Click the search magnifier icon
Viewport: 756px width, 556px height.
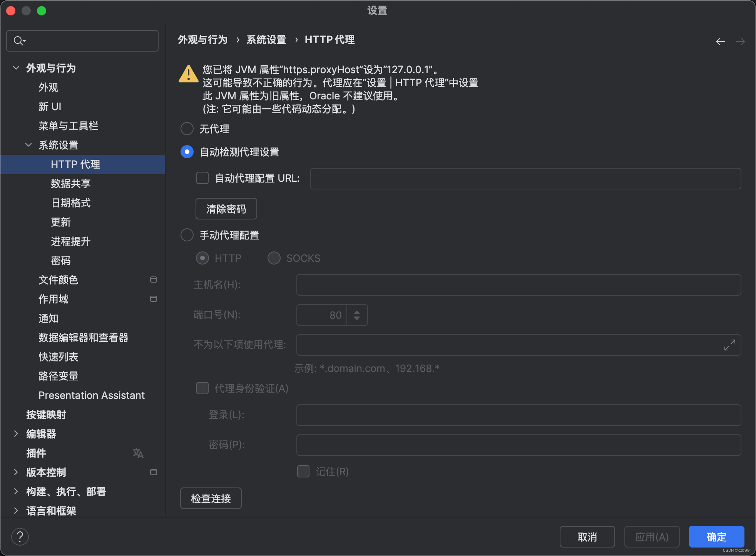pos(19,40)
